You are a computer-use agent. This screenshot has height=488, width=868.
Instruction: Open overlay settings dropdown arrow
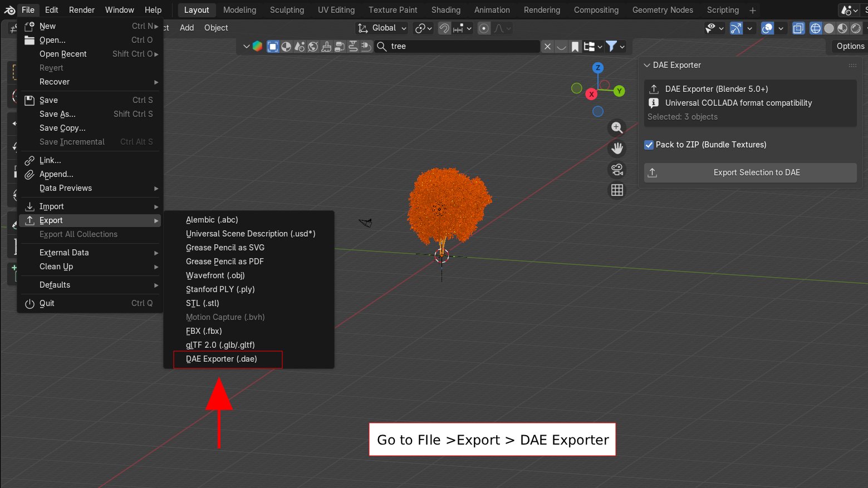pos(781,28)
